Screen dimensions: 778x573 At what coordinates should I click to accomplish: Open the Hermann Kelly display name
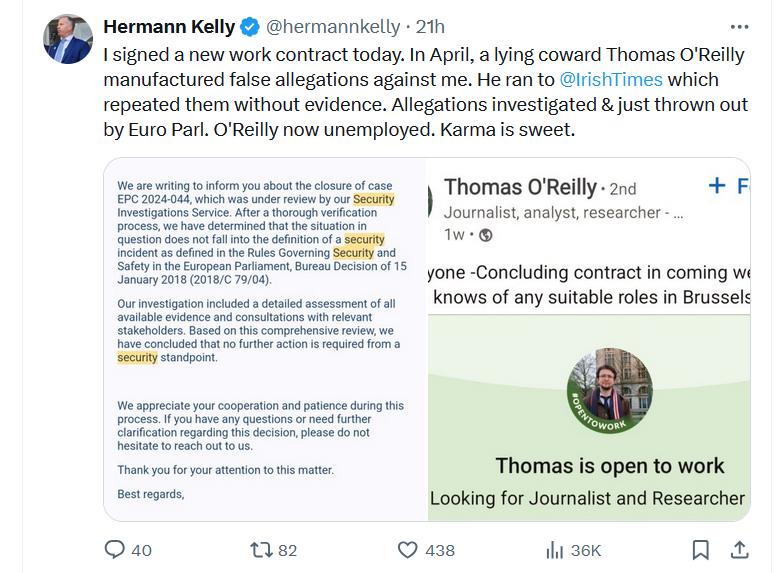pos(169,27)
